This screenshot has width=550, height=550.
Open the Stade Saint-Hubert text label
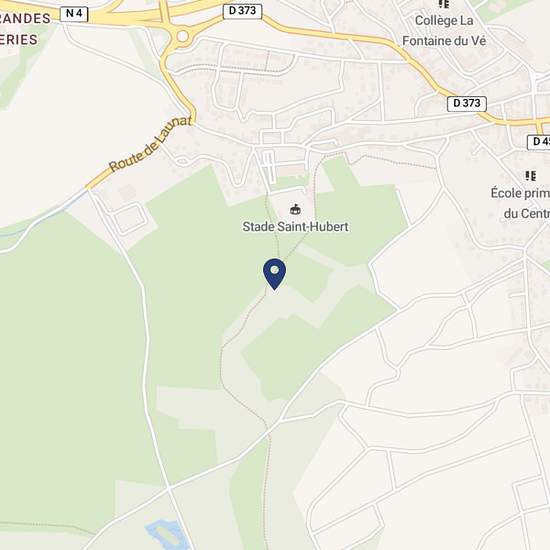(x=295, y=227)
